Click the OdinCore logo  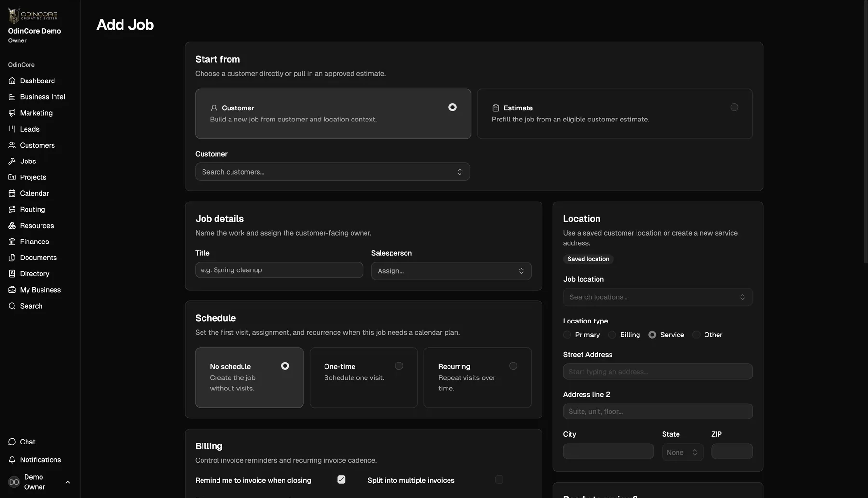(x=33, y=15)
